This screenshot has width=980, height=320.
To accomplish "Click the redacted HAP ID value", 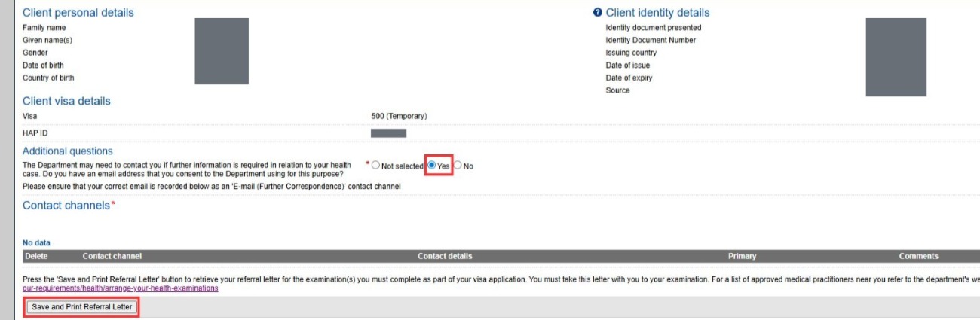I will pos(388,133).
